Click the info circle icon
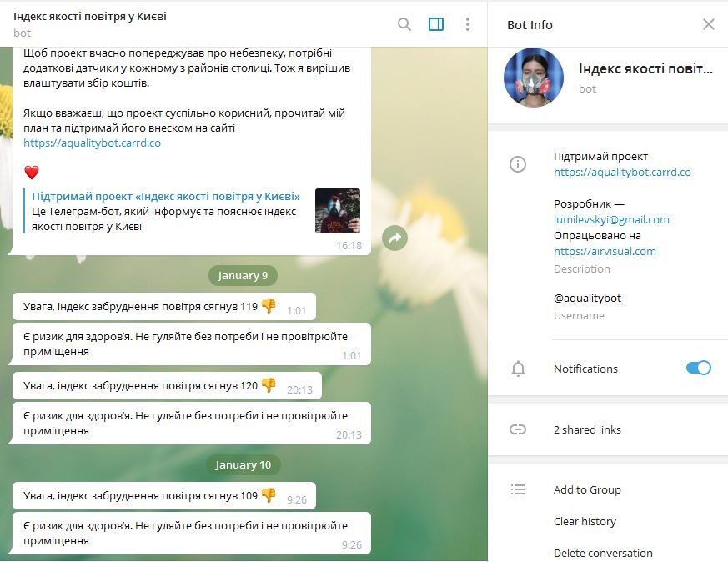 [518, 164]
